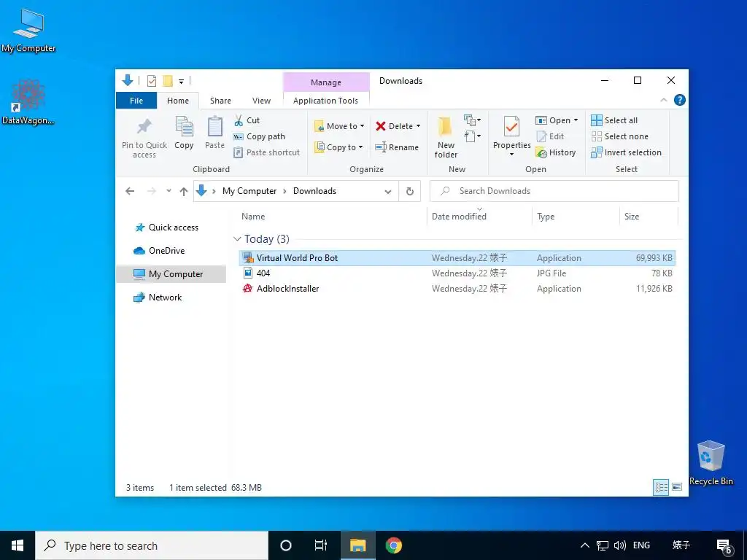Viewport: 747px width, 560px height.
Task: Click Edit in the Open group
Action: 550,136
